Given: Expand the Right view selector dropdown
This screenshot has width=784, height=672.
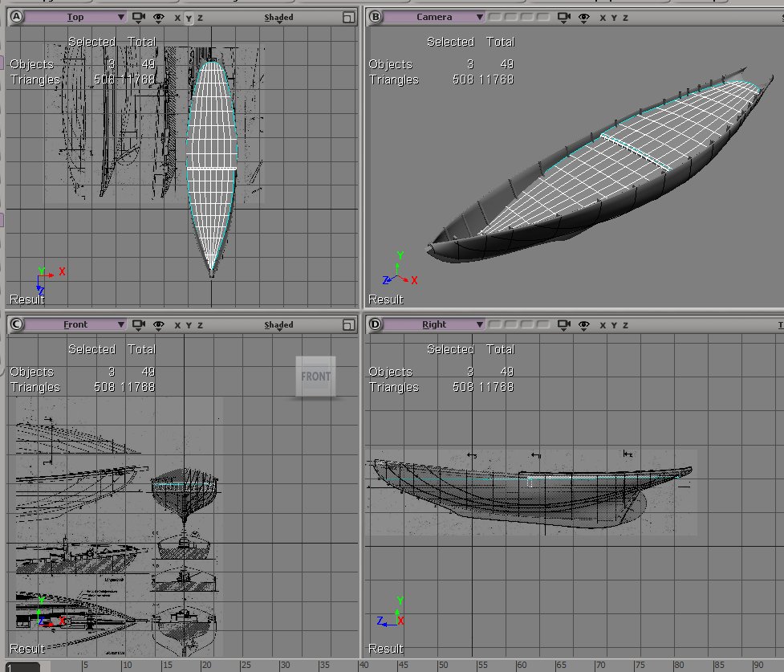Looking at the screenshot, I should coord(435,325).
